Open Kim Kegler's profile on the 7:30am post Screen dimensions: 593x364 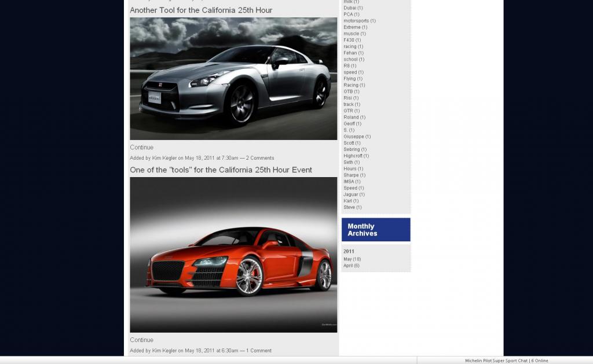tap(164, 158)
